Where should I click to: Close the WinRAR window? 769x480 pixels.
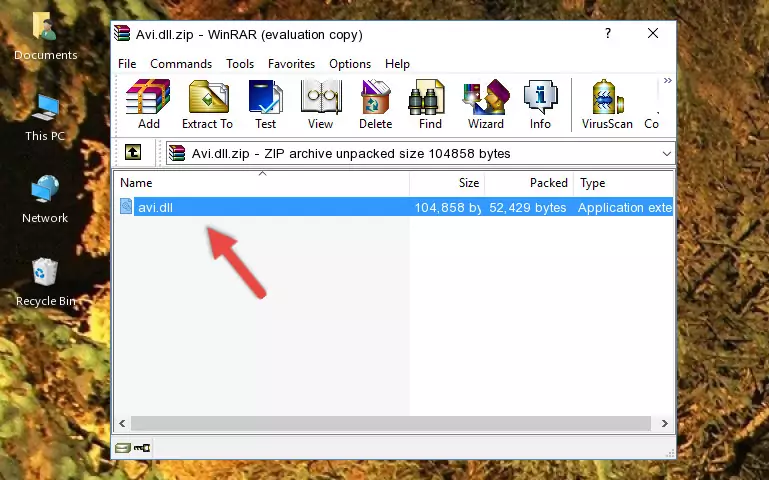coord(653,33)
